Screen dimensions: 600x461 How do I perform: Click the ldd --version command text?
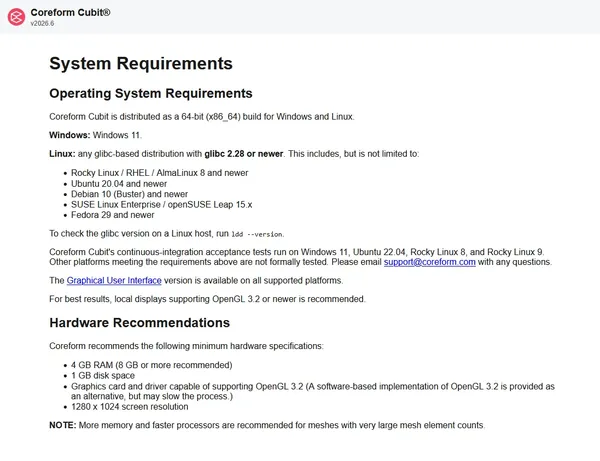(x=257, y=234)
